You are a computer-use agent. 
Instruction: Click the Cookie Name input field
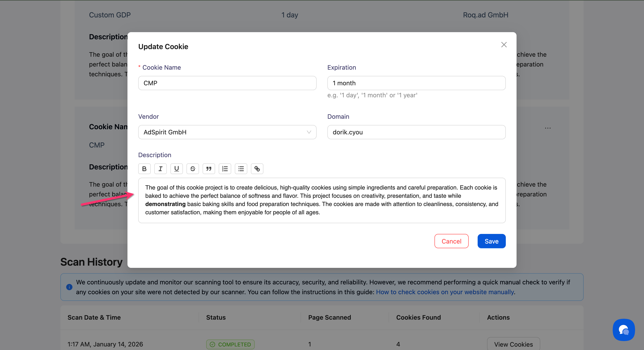coord(227,83)
